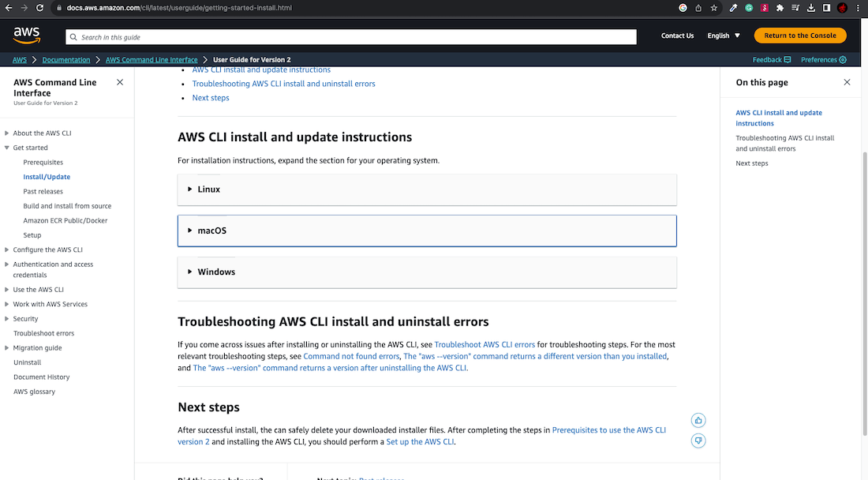
Task: Open Past releases in sidebar
Action: click(x=43, y=191)
